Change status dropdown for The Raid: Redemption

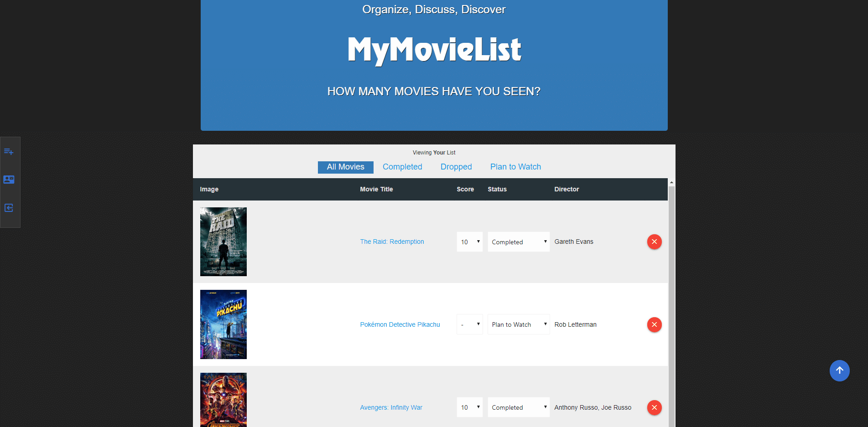tap(518, 242)
